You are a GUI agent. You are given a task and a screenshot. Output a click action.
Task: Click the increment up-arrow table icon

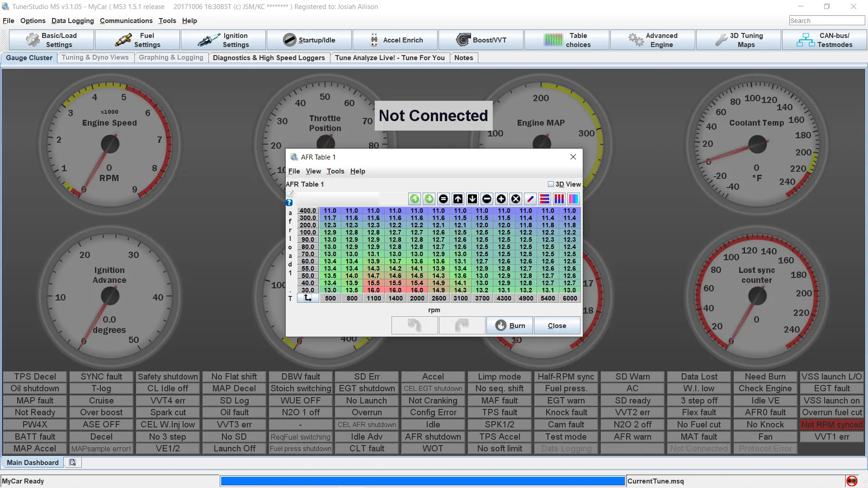coord(458,199)
